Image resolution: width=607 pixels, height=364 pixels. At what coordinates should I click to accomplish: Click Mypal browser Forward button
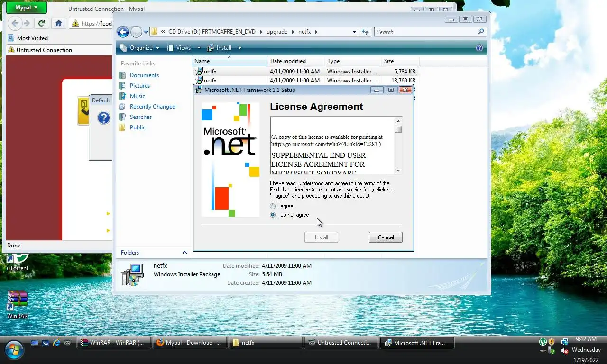27,23
